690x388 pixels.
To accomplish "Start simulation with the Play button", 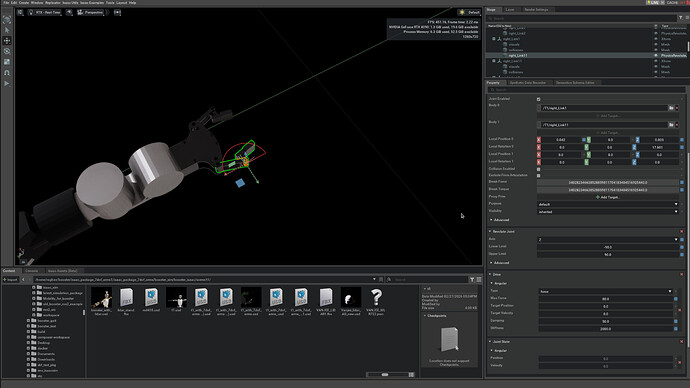I will (7, 83).
